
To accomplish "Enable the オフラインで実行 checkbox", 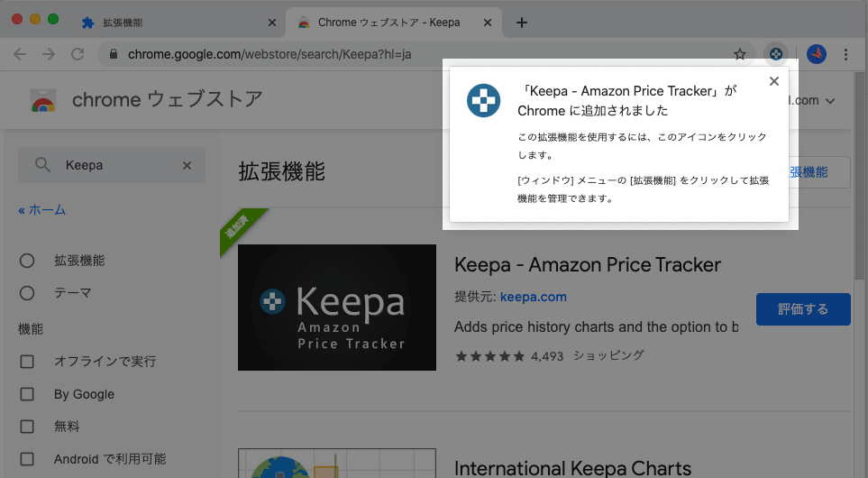I will coord(27,362).
